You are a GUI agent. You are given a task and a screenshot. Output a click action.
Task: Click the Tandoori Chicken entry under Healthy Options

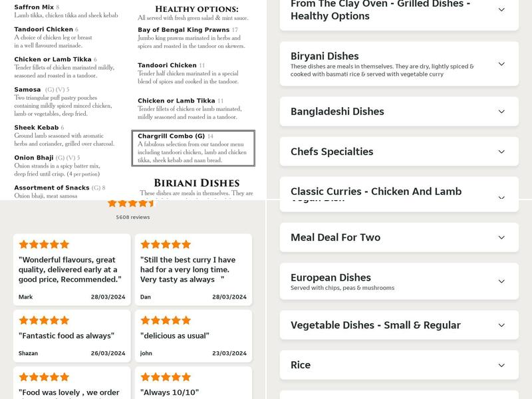click(x=192, y=73)
